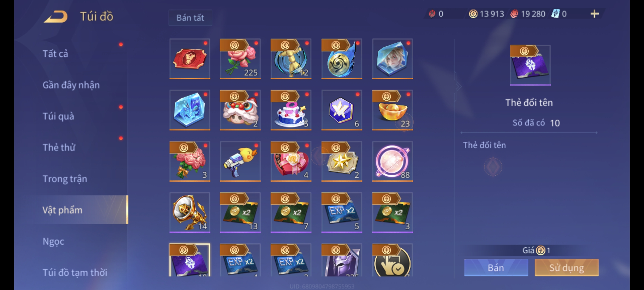Tap the back arrow beside Túi đồ
The width and height of the screenshot is (644, 290).
[56, 17]
